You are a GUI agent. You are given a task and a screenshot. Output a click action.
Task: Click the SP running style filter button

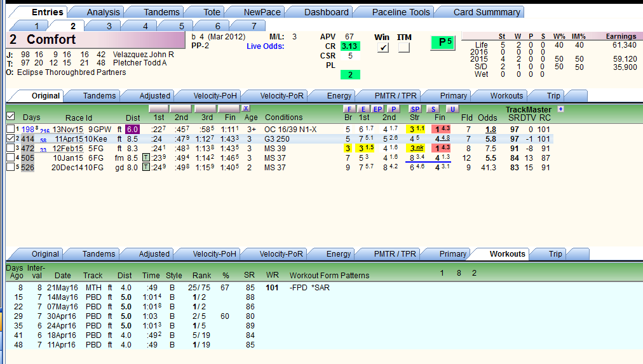click(415, 109)
